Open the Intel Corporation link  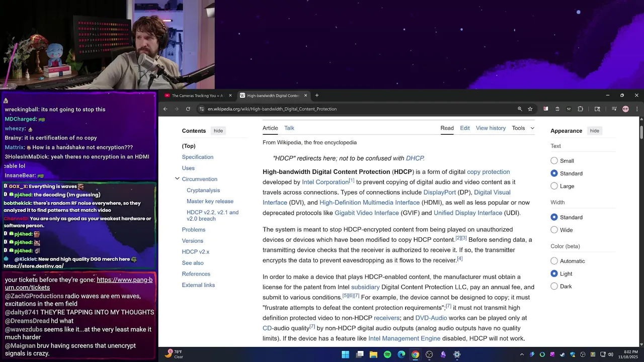(325, 182)
